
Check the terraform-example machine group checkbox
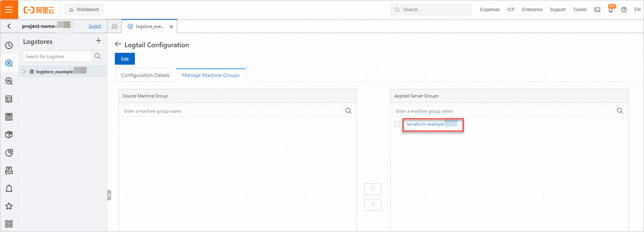pos(397,124)
